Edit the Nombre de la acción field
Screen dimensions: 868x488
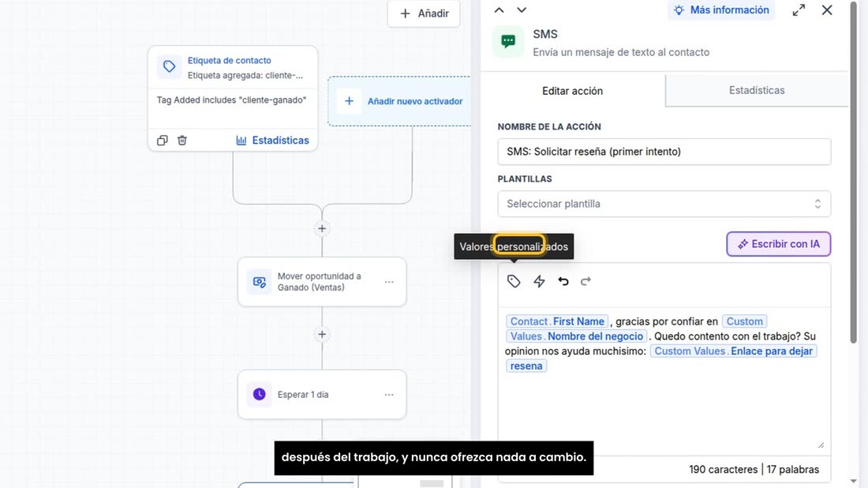point(664,152)
